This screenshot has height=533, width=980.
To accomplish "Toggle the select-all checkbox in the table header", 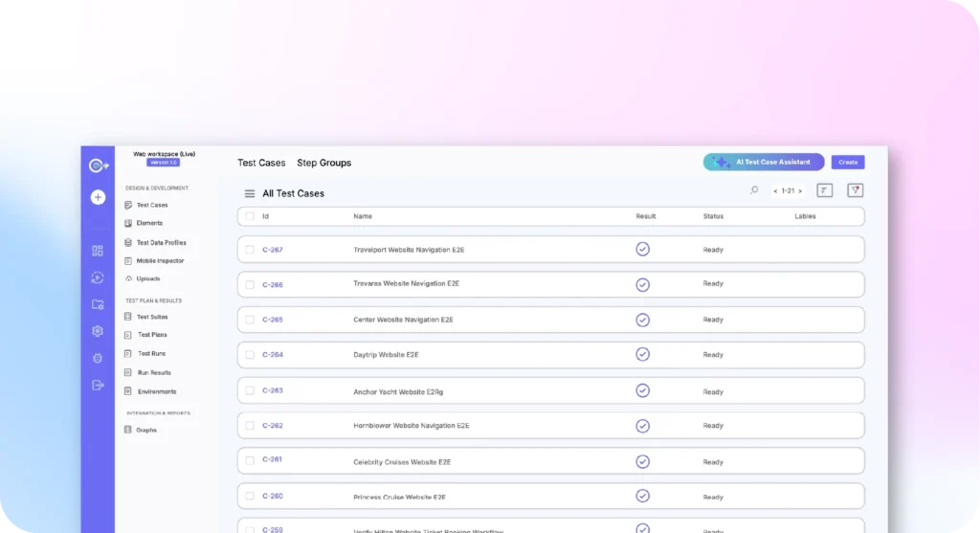I will coord(250,216).
